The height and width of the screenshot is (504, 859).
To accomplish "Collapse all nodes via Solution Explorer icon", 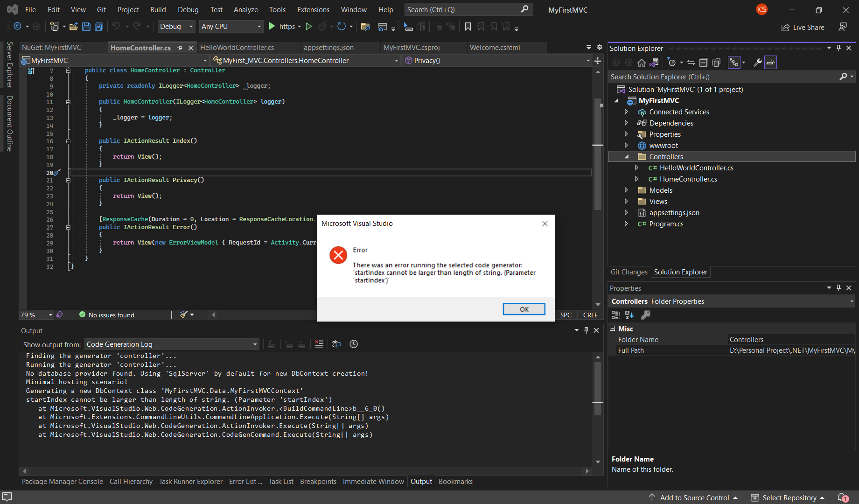I will point(704,62).
